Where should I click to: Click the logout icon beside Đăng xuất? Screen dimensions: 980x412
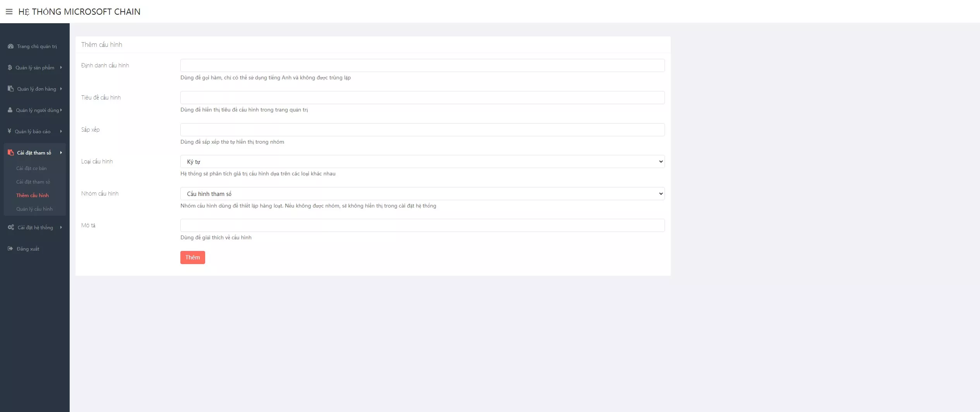click(10, 249)
